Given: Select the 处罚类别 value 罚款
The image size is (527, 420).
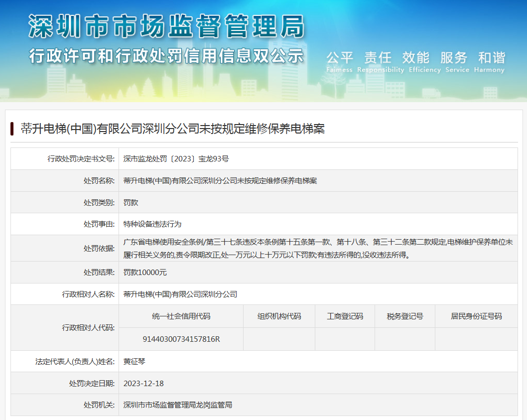Looking at the screenshot, I should (131, 202).
